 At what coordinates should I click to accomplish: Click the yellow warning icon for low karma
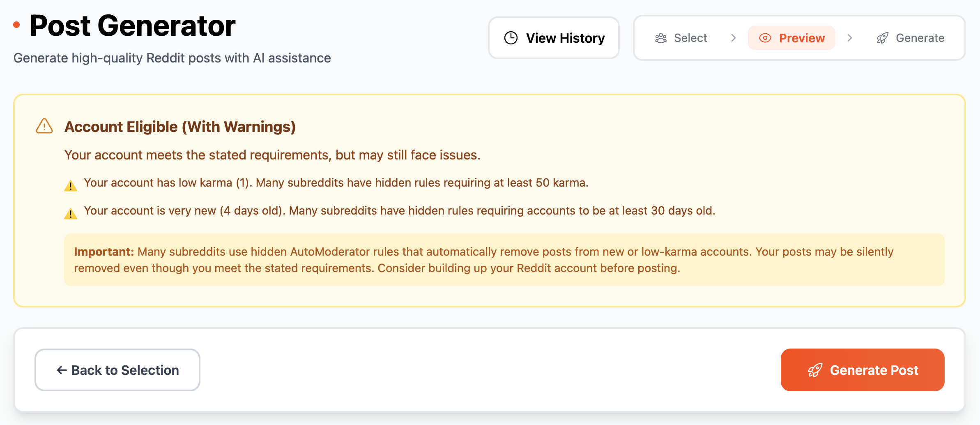point(71,186)
